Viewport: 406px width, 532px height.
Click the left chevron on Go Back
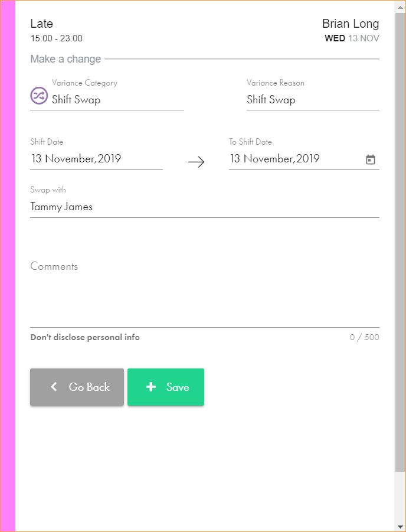pos(54,387)
